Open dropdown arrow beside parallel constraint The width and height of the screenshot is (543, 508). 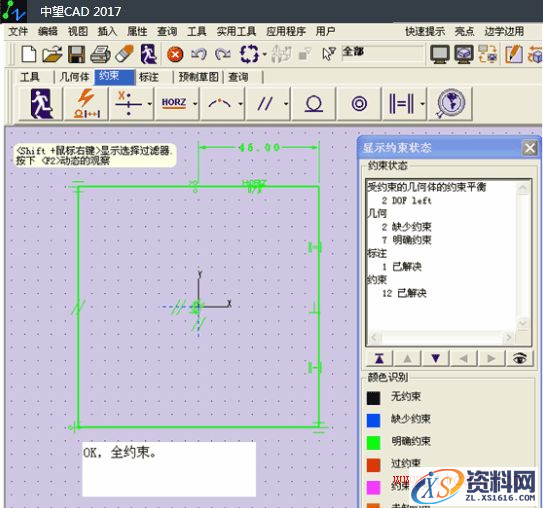(286, 104)
